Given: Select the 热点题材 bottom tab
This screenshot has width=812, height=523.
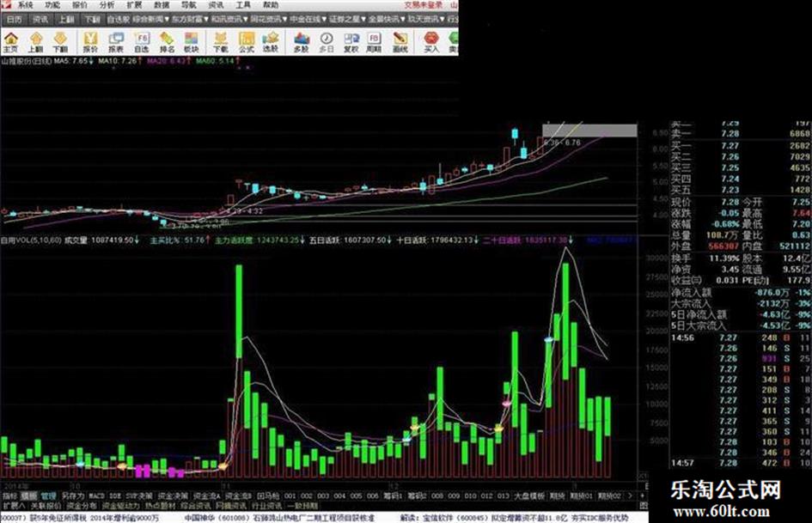Looking at the screenshot, I should (x=160, y=505).
